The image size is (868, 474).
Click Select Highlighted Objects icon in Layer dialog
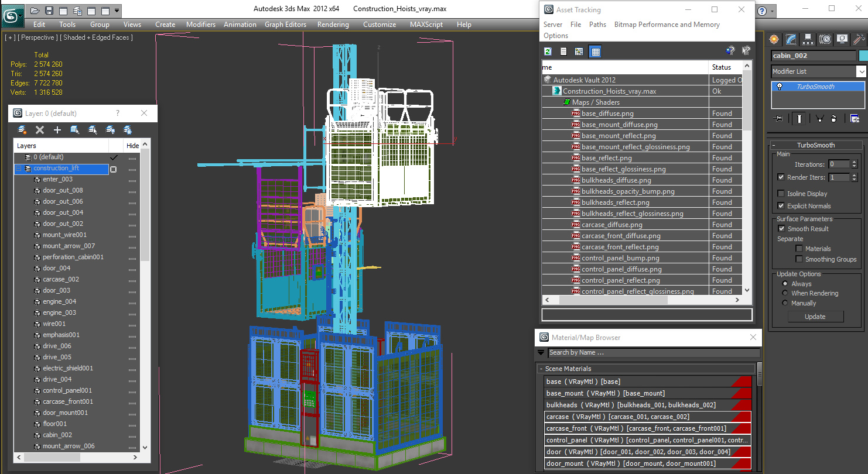coord(75,130)
